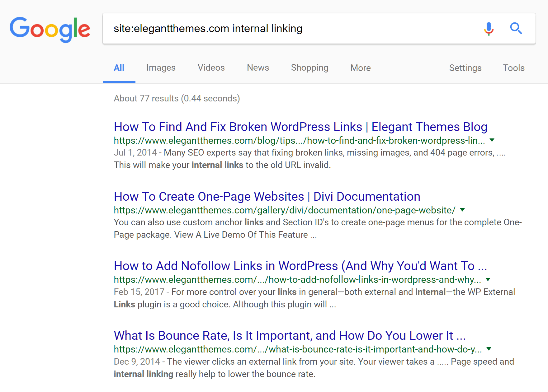Click the green one-page-website documentation URL
The height and width of the screenshot is (392, 548).
click(285, 210)
